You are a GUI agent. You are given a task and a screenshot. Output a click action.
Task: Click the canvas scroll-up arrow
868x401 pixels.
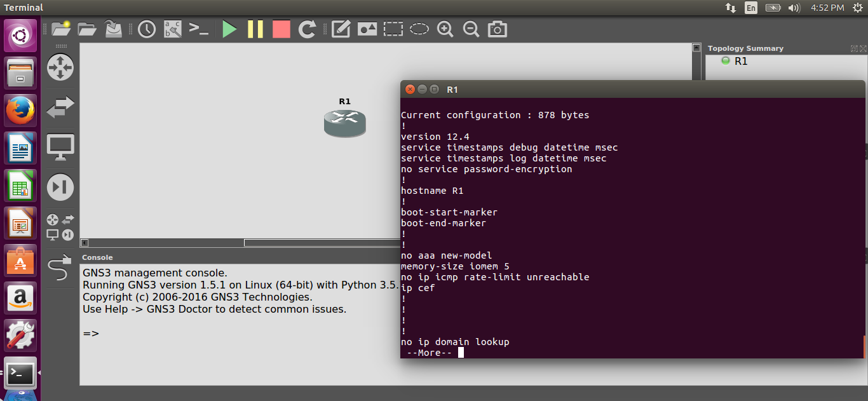(696, 48)
